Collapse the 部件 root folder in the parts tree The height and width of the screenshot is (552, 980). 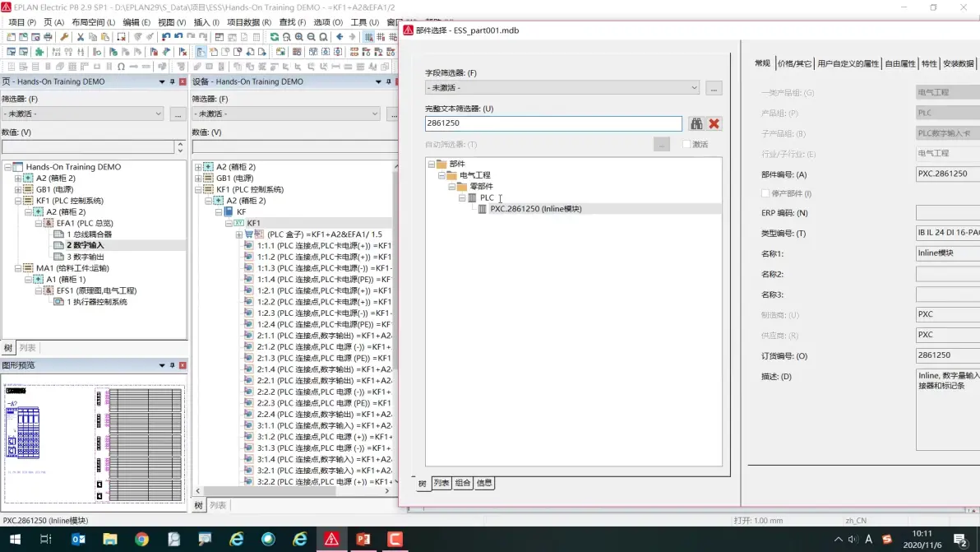click(x=432, y=164)
